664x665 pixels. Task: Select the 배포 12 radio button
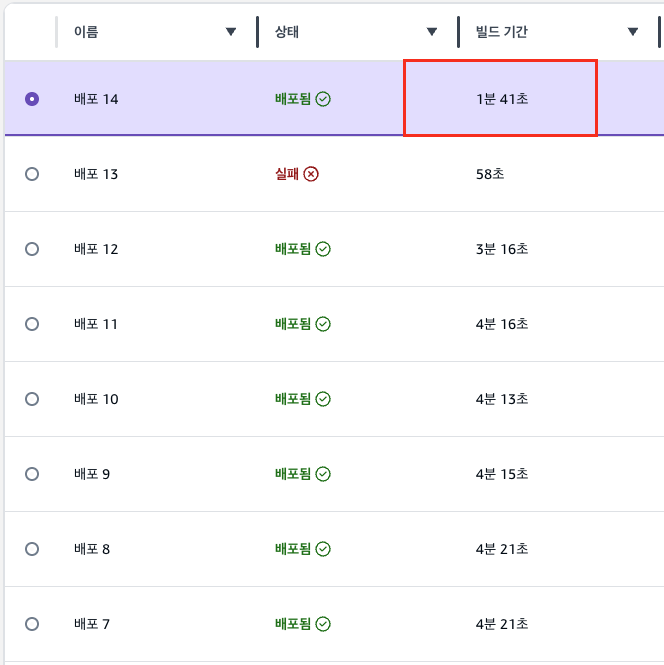(32, 249)
